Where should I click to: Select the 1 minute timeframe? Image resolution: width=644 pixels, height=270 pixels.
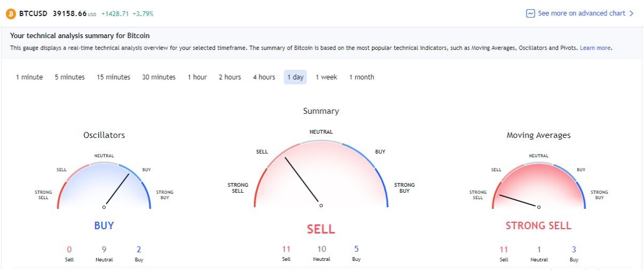[30, 77]
